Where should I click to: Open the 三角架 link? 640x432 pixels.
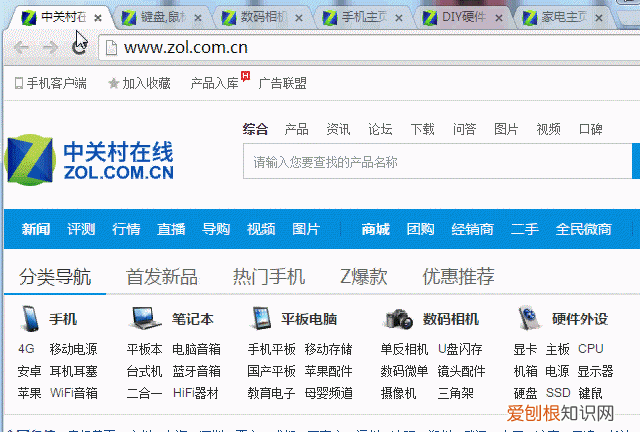456,393
